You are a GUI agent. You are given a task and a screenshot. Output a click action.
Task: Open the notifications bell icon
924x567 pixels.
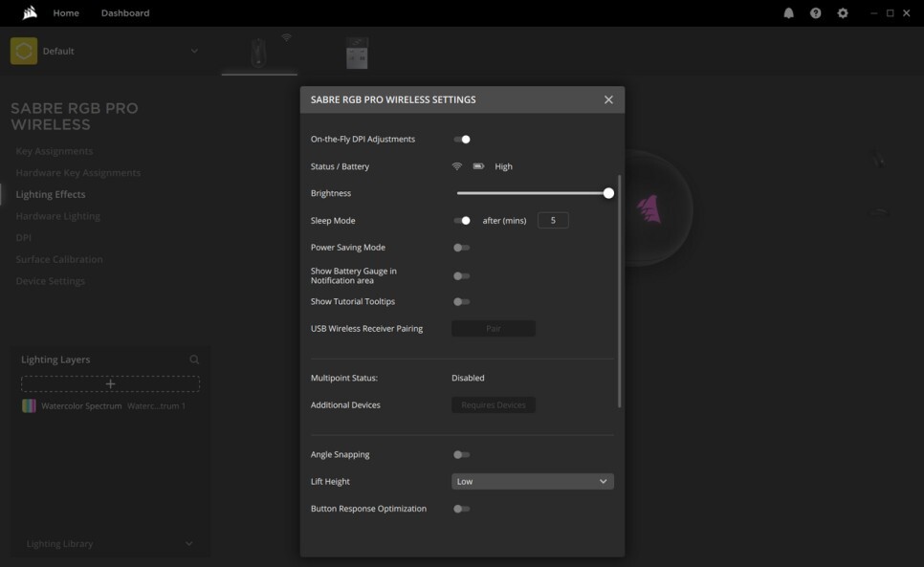788,13
